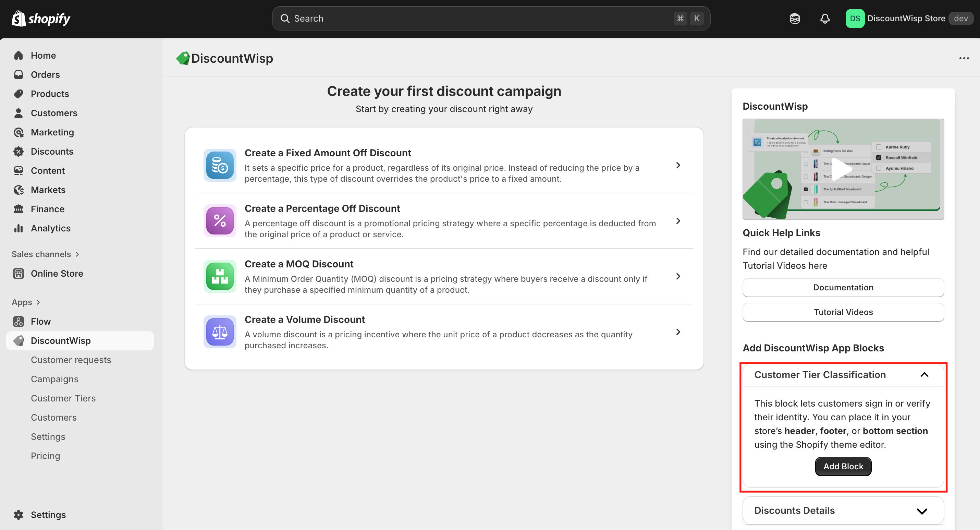The width and height of the screenshot is (980, 530).
Task: Go to Customer Tiers page
Action: 63,398
